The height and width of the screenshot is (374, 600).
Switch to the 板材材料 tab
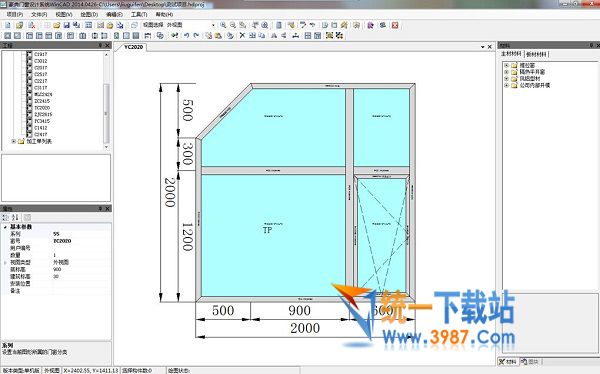tap(536, 54)
